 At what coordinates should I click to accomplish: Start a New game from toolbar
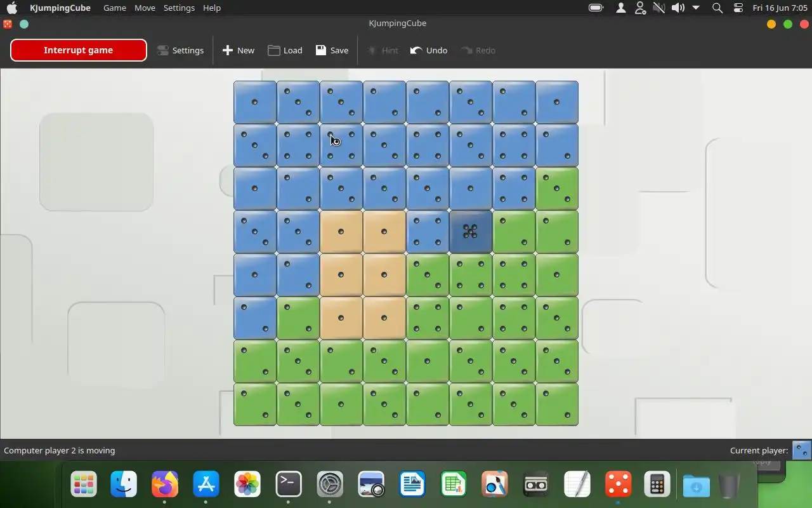pyautogui.click(x=238, y=50)
